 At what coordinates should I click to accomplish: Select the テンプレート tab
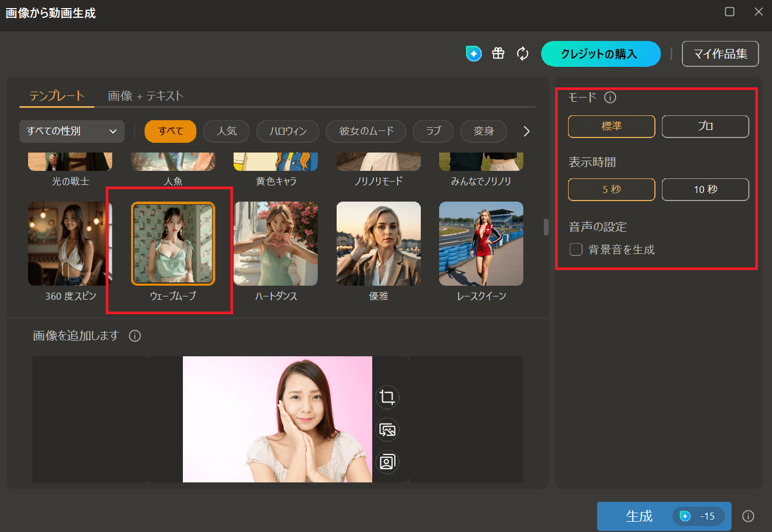coord(57,96)
